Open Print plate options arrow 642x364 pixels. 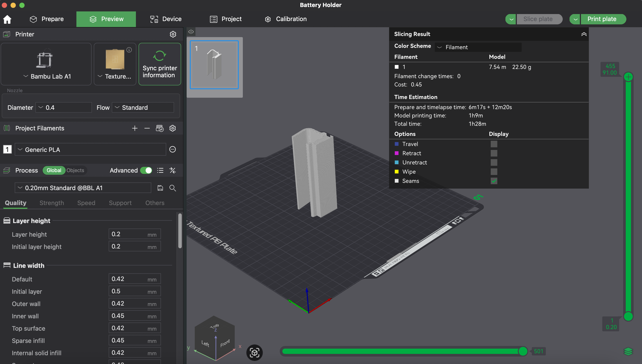click(575, 19)
